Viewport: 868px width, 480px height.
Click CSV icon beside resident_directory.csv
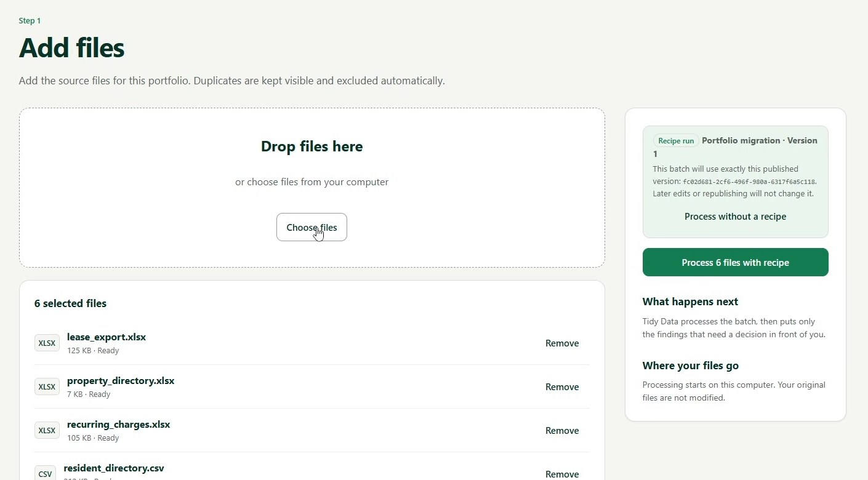(45, 474)
